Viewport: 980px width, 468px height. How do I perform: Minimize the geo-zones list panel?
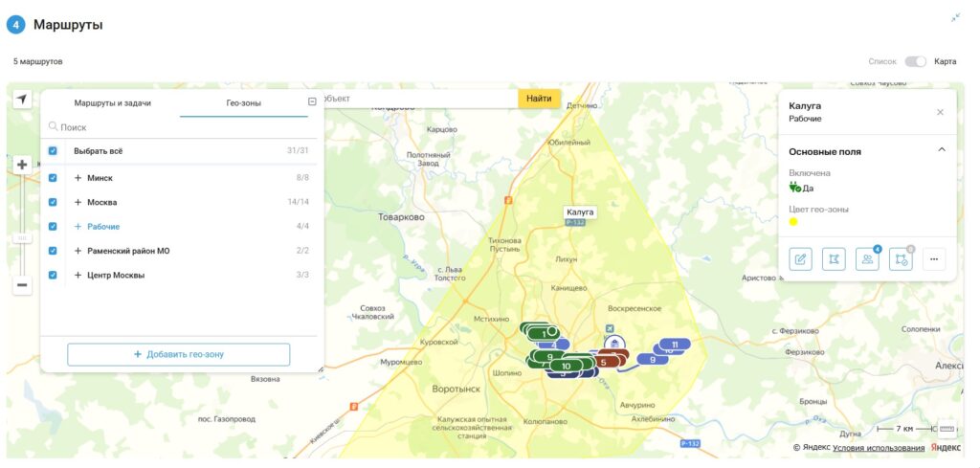[x=312, y=102]
